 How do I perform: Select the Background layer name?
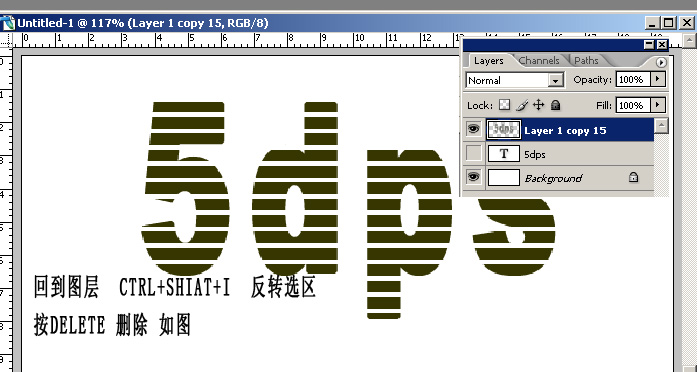pyautogui.click(x=553, y=178)
